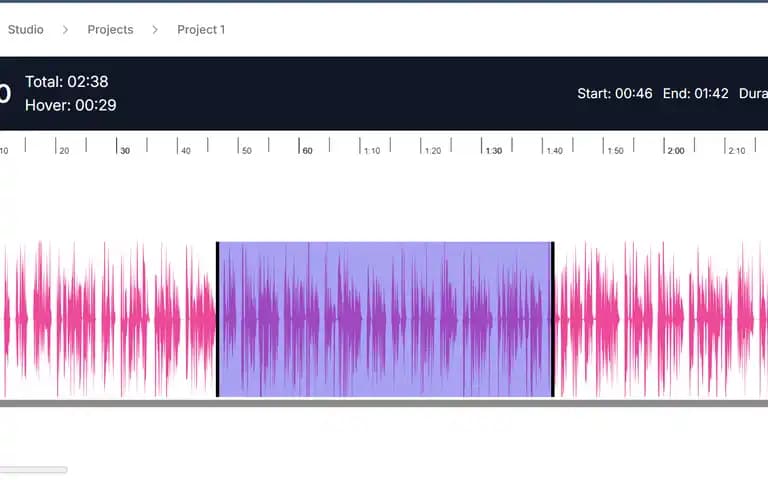Click the pink waveform after the selection
The image size is (768, 480).
[x=661, y=319]
